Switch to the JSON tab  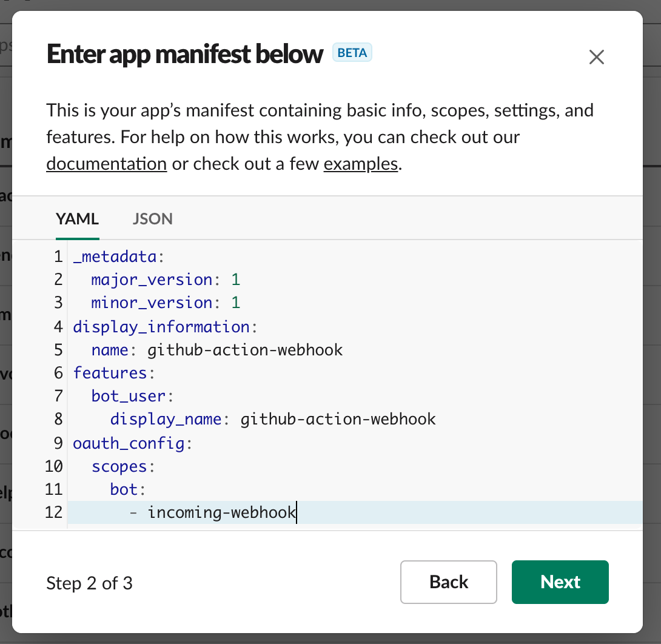coord(152,219)
